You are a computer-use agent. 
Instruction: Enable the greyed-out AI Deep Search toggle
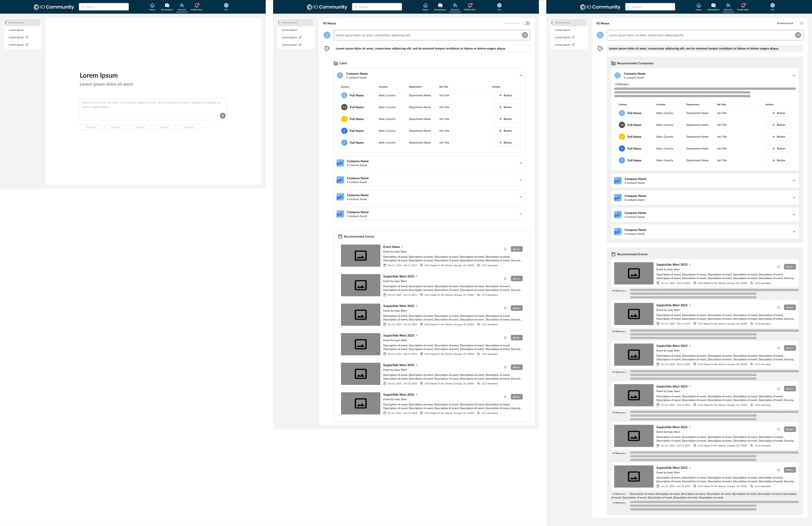click(x=526, y=23)
